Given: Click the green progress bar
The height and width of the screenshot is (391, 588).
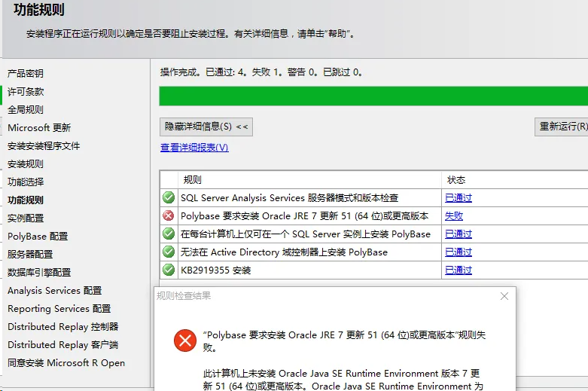Looking at the screenshot, I should click(373, 96).
